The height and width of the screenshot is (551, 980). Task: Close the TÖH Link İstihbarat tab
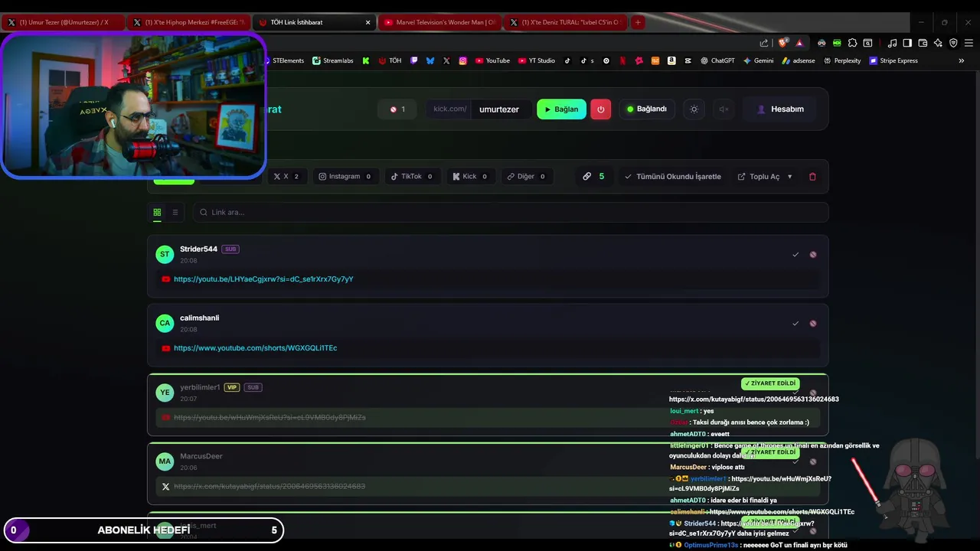[367, 22]
